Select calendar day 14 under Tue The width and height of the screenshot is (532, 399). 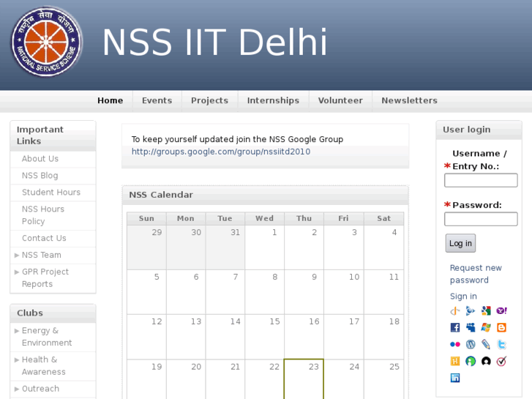(x=225, y=337)
